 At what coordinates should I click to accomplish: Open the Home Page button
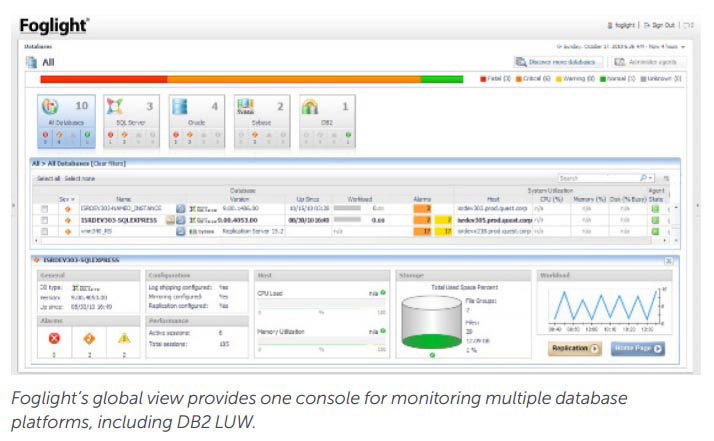[638, 349]
